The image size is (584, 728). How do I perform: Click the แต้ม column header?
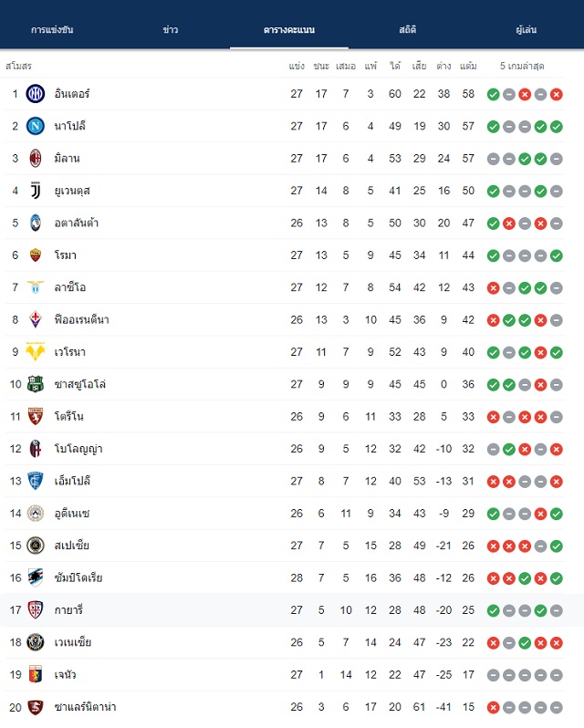[x=468, y=67]
